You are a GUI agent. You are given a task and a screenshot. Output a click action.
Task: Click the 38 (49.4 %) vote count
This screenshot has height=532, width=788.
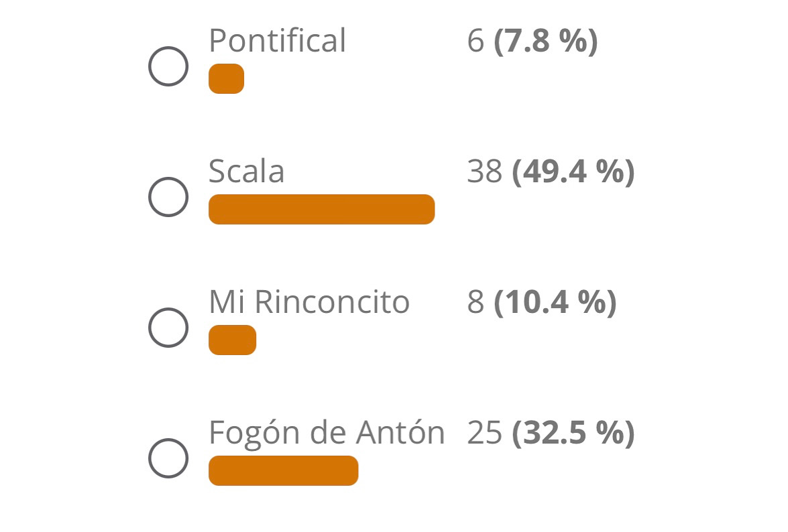(x=551, y=172)
